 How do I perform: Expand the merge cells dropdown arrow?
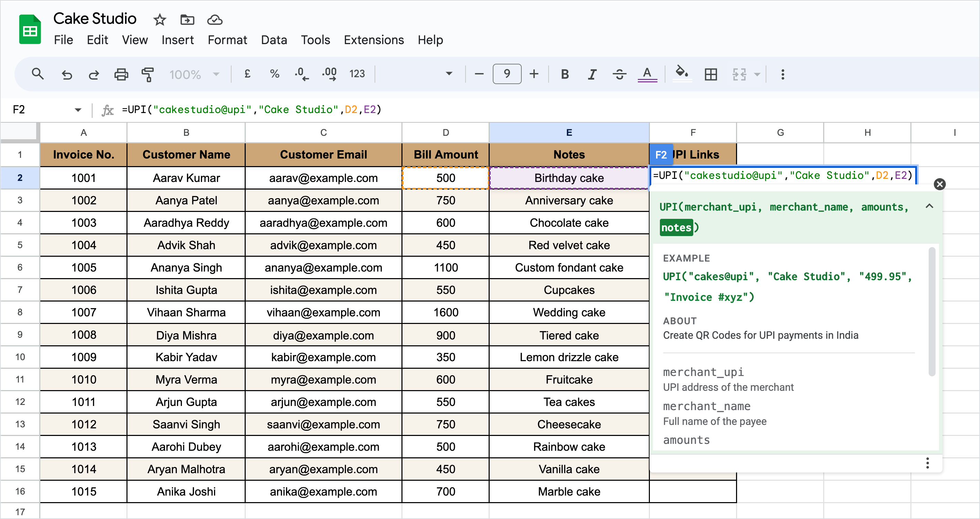pos(757,74)
